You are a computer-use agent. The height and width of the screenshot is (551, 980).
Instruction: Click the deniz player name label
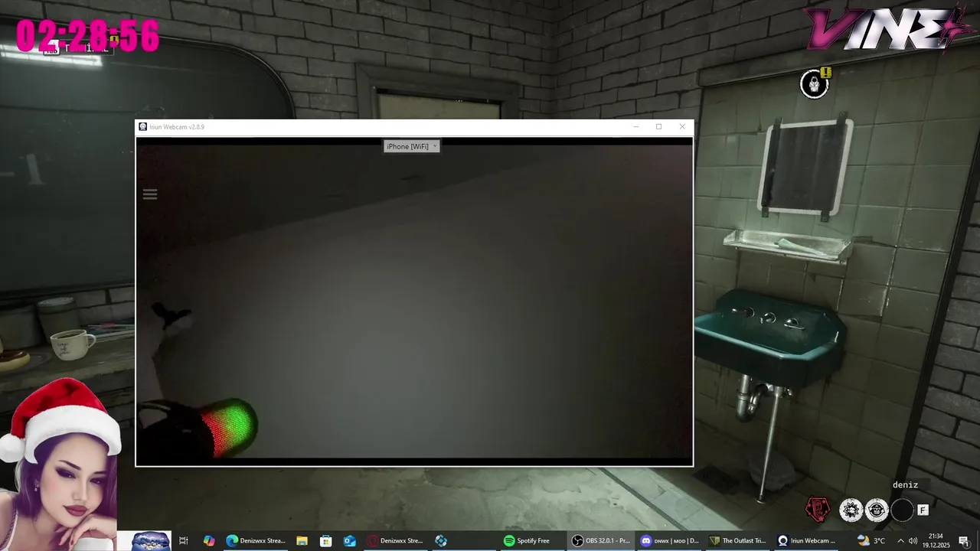coord(905,485)
